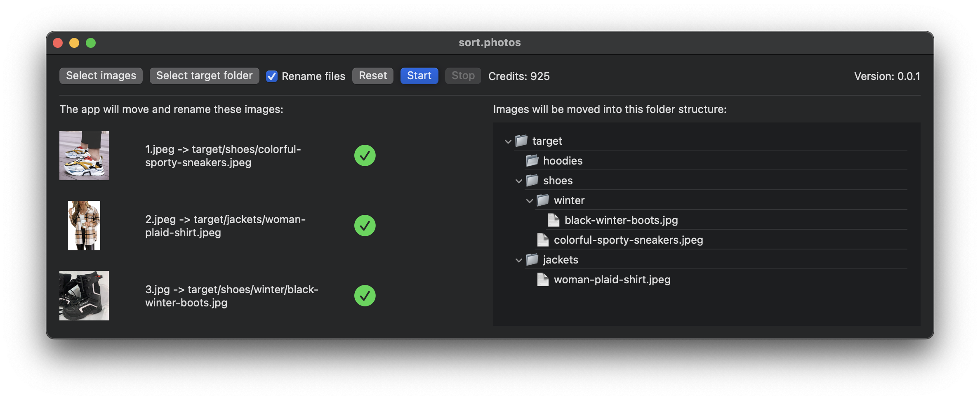Click the woman-plaid-shirt.jpeg file icon
Viewport: 980px width, 400px height.
(x=543, y=280)
